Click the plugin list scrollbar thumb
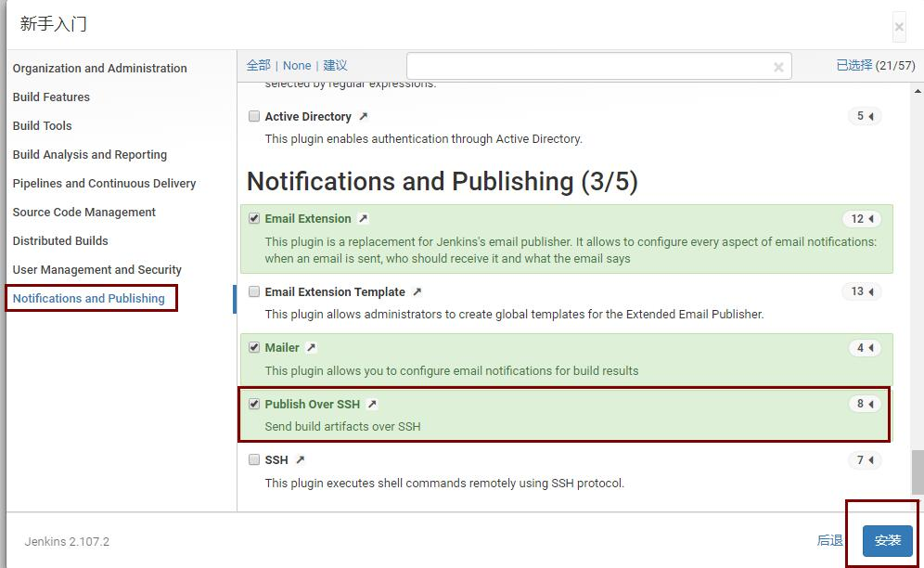This screenshot has height=568, width=924. coord(918,471)
